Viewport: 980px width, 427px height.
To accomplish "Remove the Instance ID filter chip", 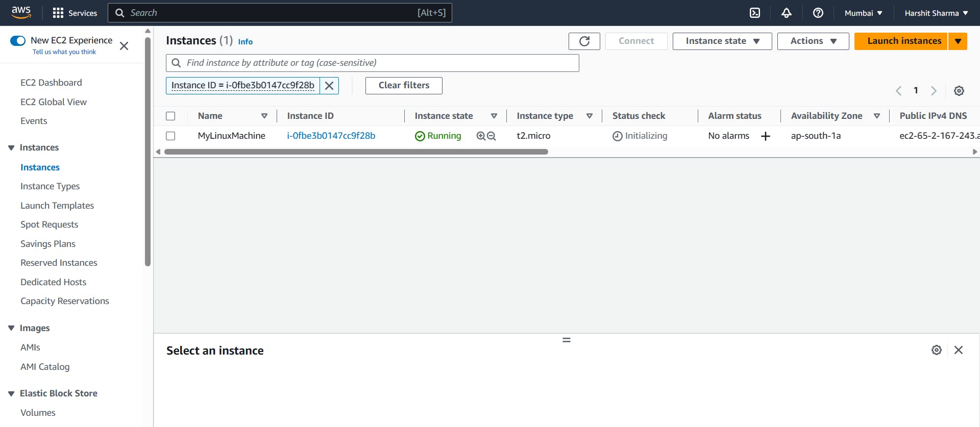I will (x=329, y=86).
